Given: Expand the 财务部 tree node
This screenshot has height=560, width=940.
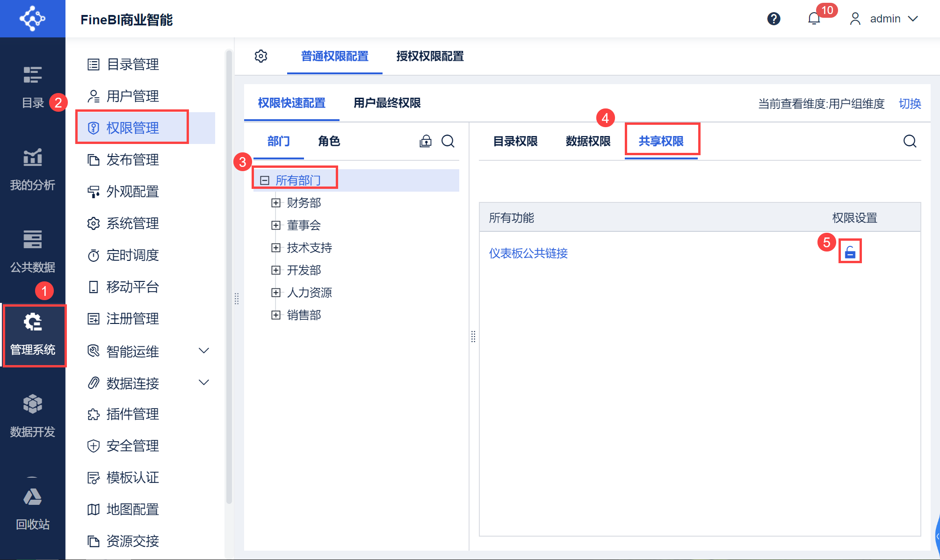Looking at the screenshot, I should point(276,203).
